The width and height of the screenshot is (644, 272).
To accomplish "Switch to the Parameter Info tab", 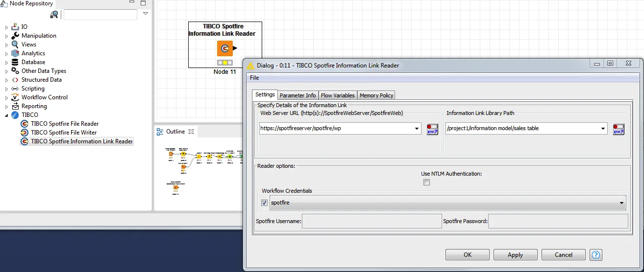I will 298,95.
